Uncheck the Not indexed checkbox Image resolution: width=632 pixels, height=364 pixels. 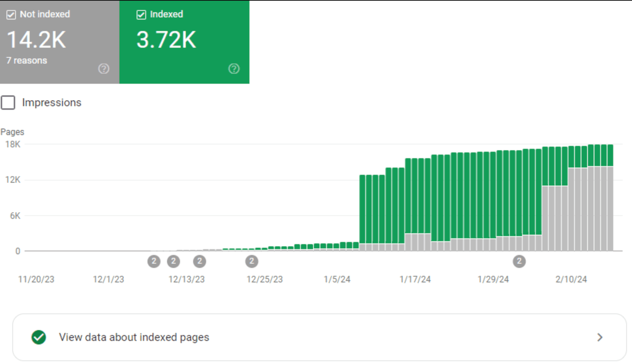tap(11, 15)
